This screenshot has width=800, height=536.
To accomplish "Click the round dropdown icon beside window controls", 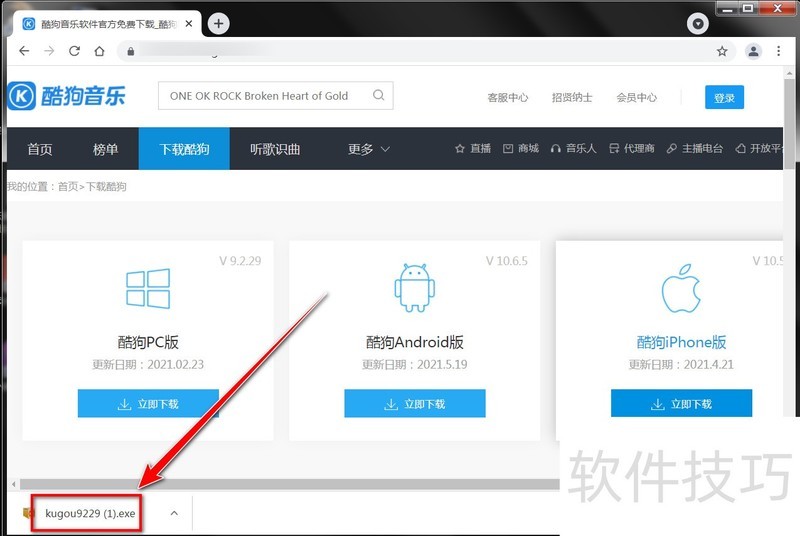I will coord(697,23).
